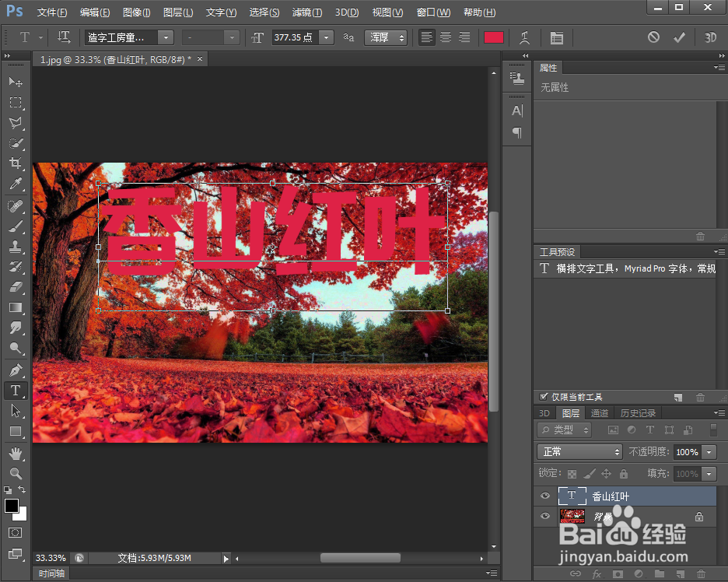The image size is (728, 582).
Task: Open the 文件 menu
Action: [x=52, y=12]
